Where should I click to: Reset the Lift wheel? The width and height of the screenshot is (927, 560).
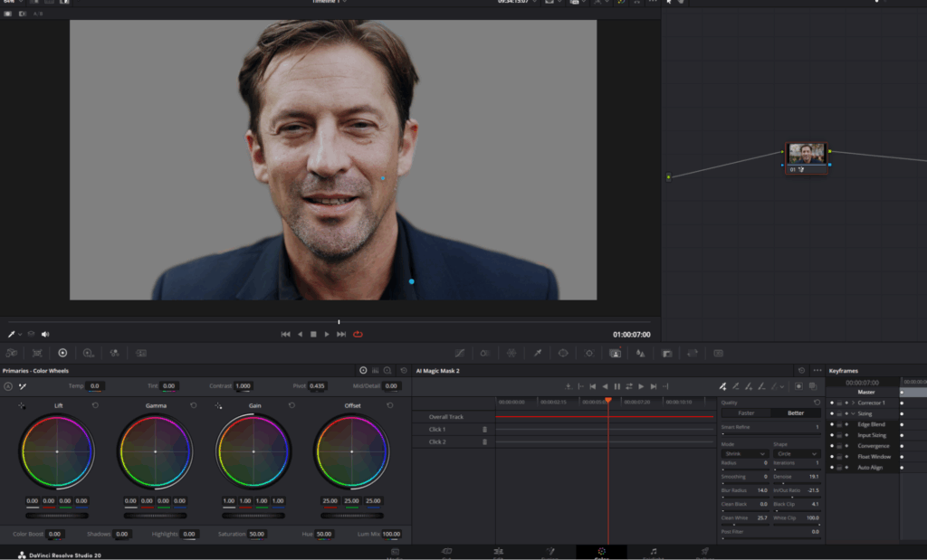click(x=95, y=405)
